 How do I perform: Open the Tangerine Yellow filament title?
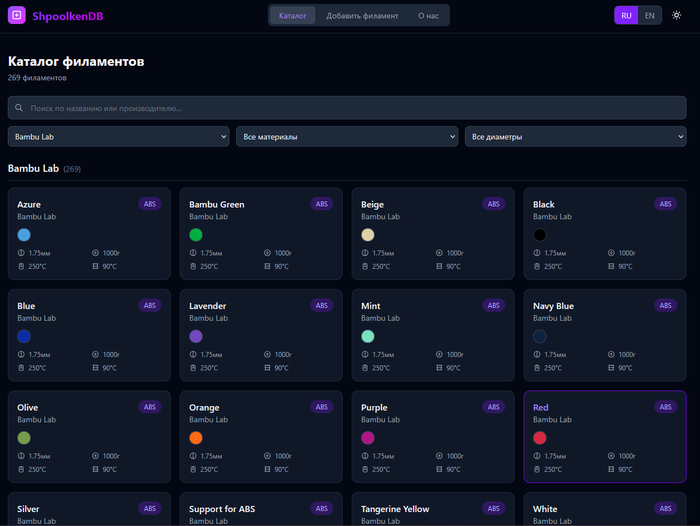[x=395, y=509]
